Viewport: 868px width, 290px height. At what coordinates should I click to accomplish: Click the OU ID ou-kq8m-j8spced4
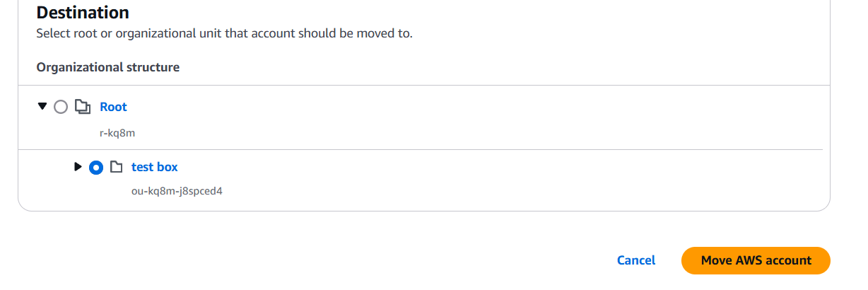click(177, 191)
